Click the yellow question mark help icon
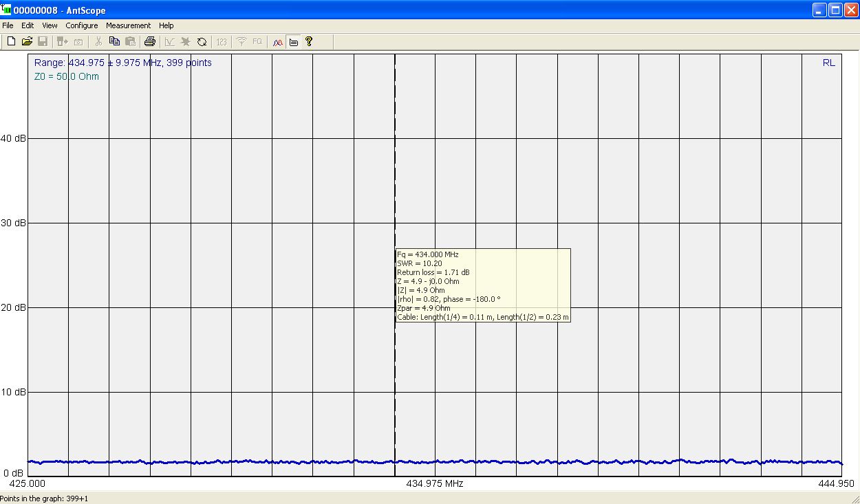 tap(309, 42)
